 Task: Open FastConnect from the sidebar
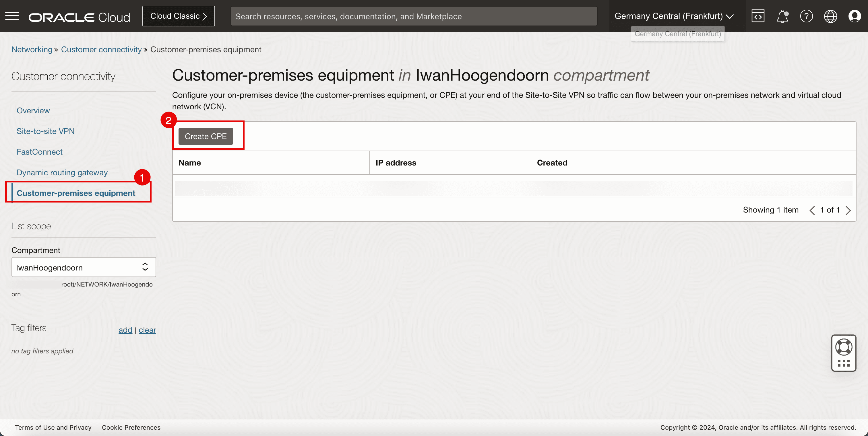pos(39,152)
